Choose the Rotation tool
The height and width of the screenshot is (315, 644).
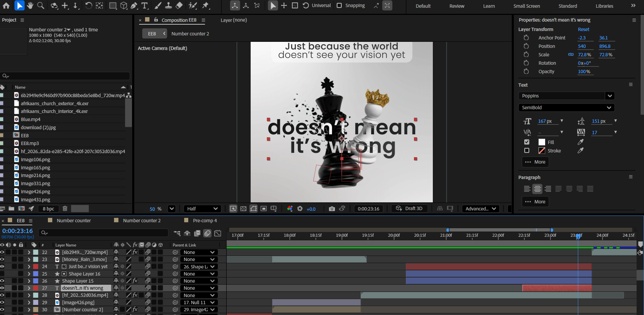(88, 5)
